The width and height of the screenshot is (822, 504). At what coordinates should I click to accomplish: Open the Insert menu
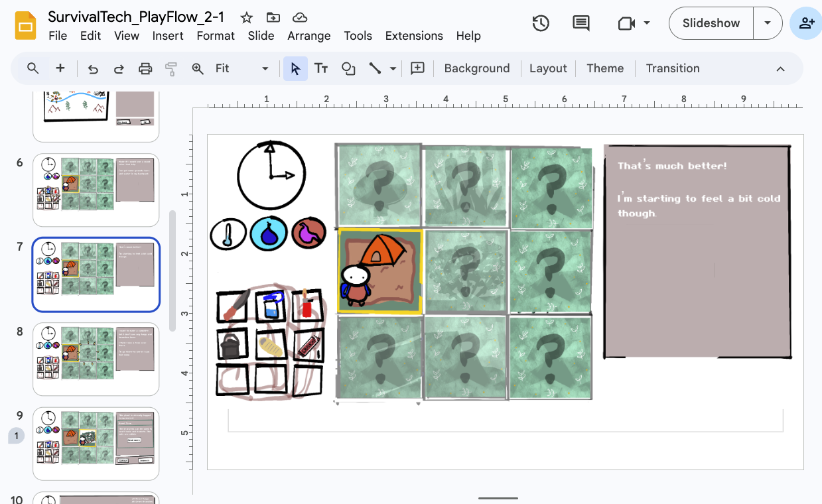click(x=168, y=36)
